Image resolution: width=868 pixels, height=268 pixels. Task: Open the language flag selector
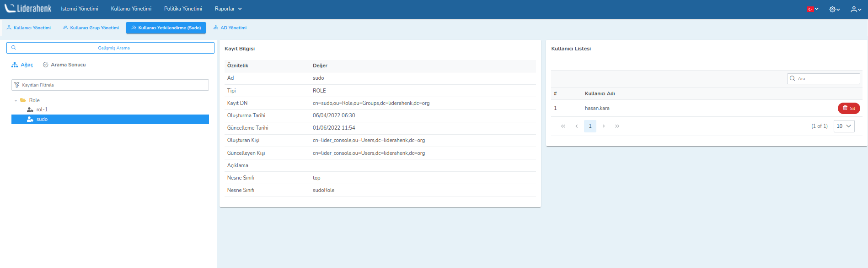pos(812,9)
